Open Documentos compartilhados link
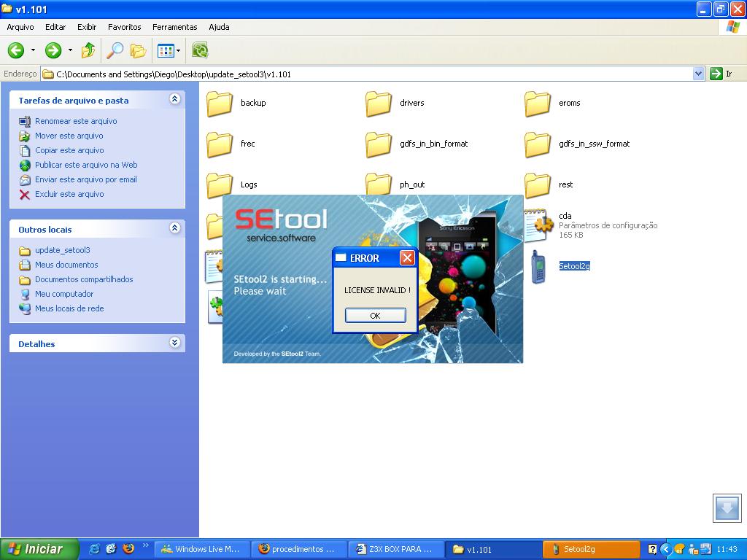The image size is (747, 560). [x=84, y=279]
